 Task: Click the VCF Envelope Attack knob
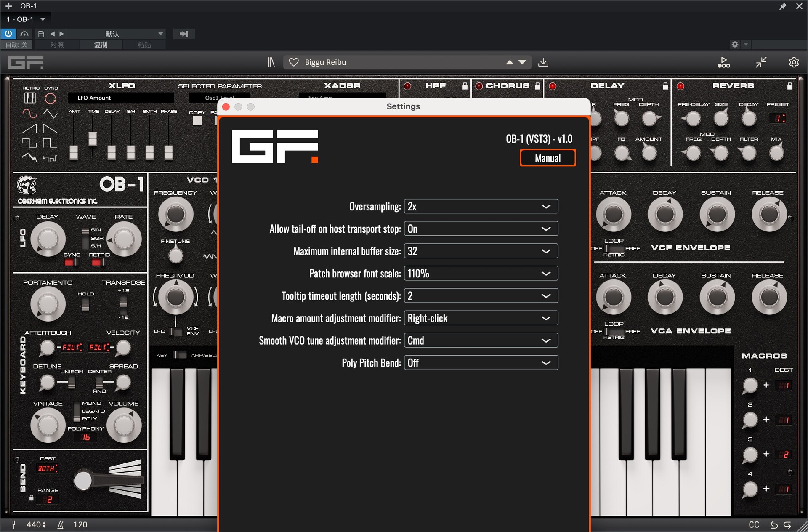pyautogui.click(x=613, y=214)
